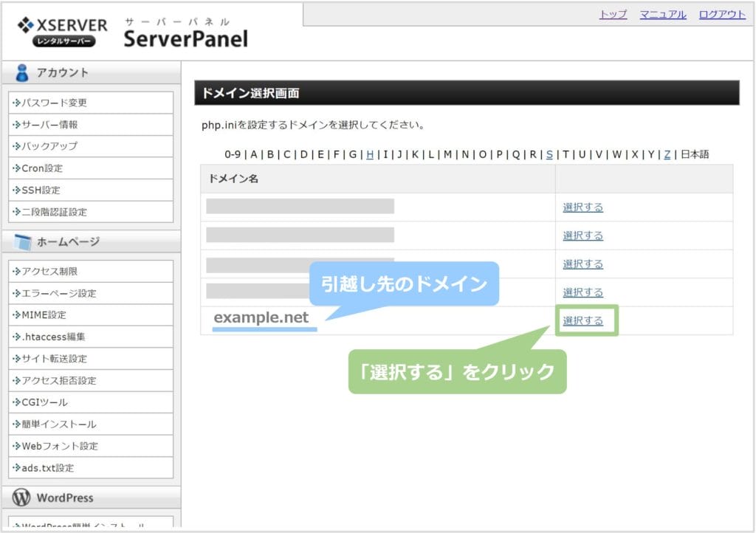This screenshot has height=533, width=756.
Task: Click the WordPress section header
Action: (x=92, y=498)
